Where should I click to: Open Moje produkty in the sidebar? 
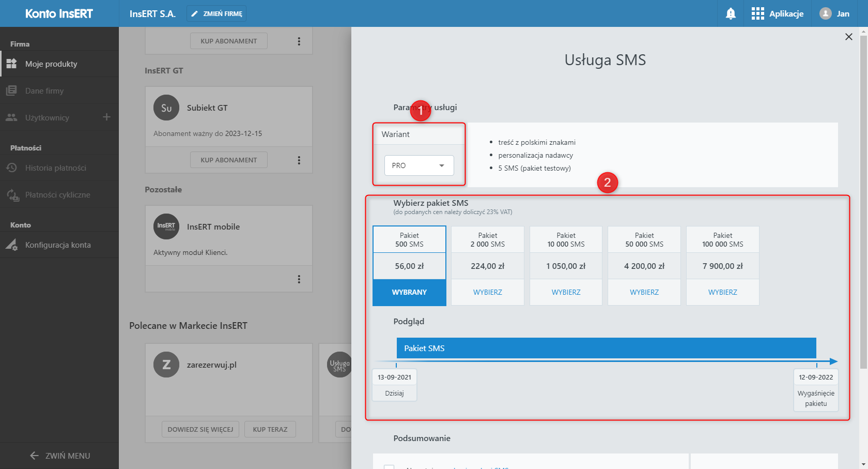pos(59,64)
